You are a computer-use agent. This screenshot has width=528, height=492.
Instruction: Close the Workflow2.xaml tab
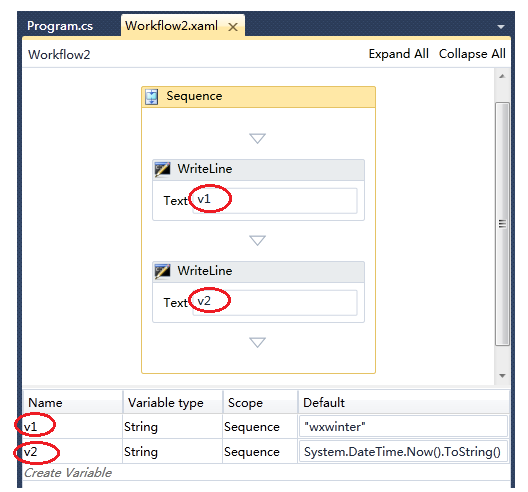pyautogui.click(x=233, y=27)
